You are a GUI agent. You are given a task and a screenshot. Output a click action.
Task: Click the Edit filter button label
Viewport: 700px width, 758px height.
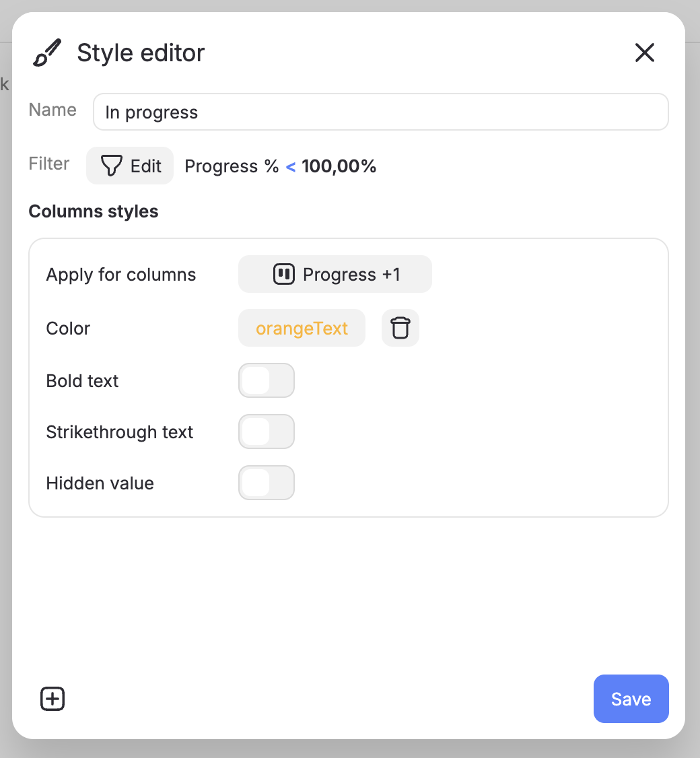[x=146, y=166]
